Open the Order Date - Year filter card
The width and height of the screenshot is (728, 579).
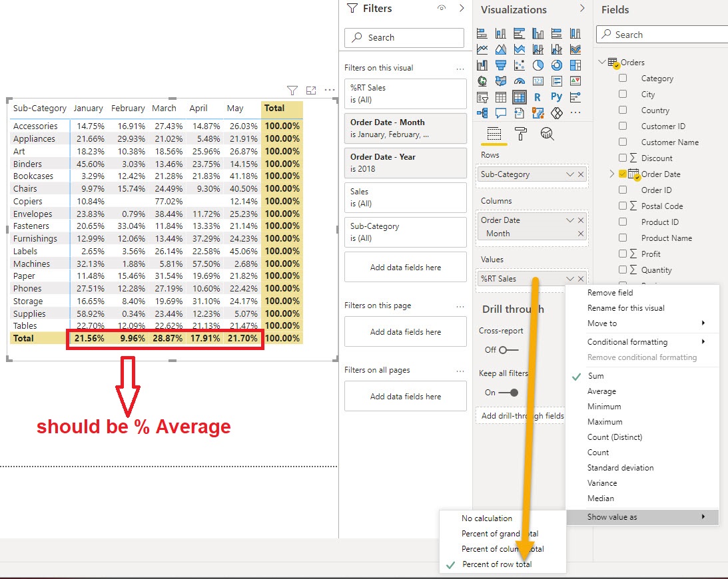click(x=406, y=163)
